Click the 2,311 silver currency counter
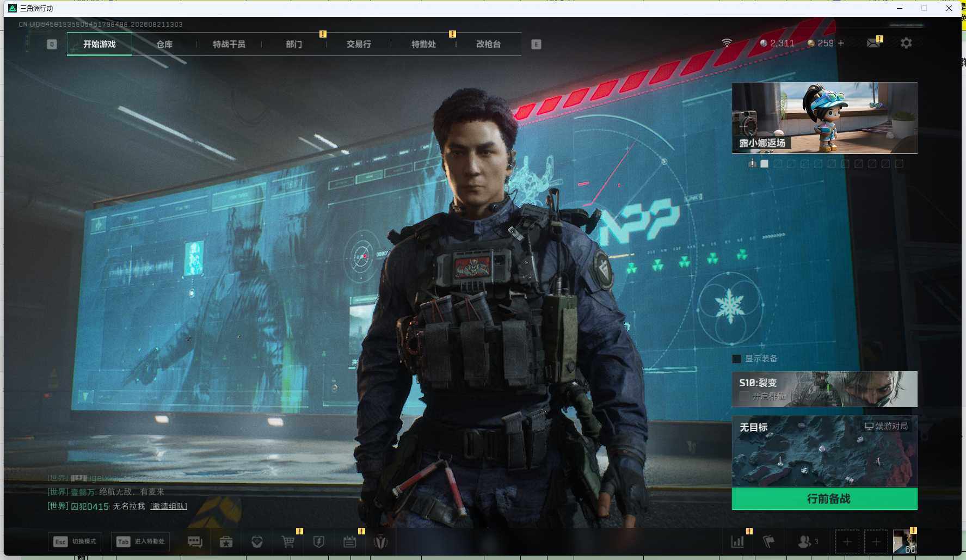The image size is (966, 560). tap(777, 43)
